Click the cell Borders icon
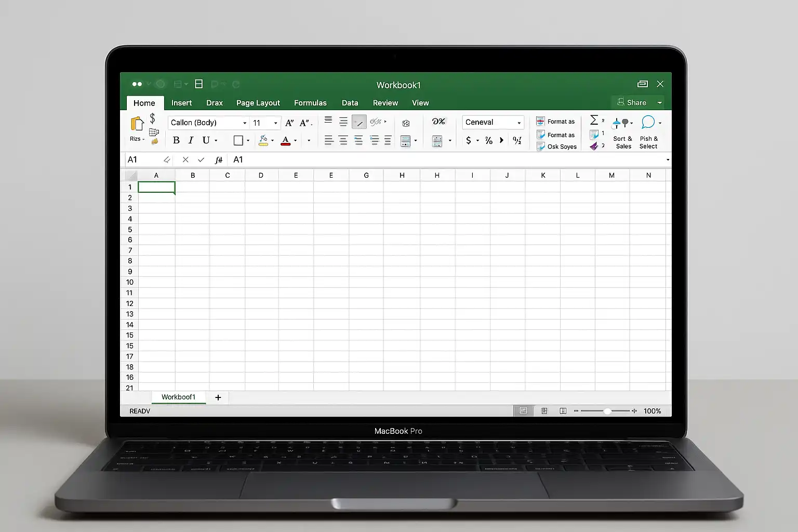This screenshot has width=798, height=532. point(238,140)
